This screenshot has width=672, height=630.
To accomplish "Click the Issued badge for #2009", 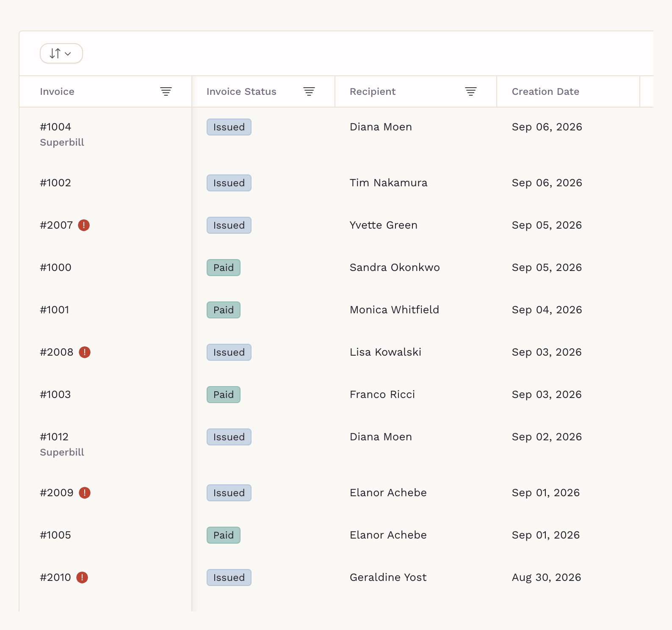I will (x=229, y=493).
